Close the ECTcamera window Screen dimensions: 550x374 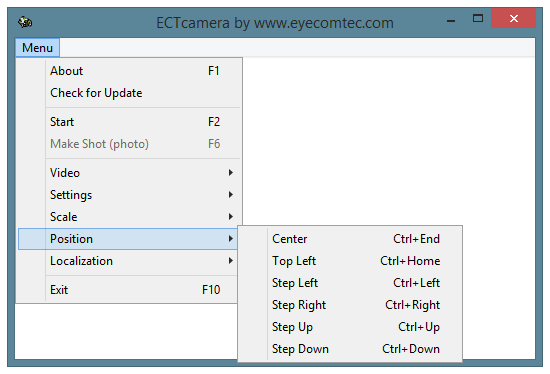point(514,18)
